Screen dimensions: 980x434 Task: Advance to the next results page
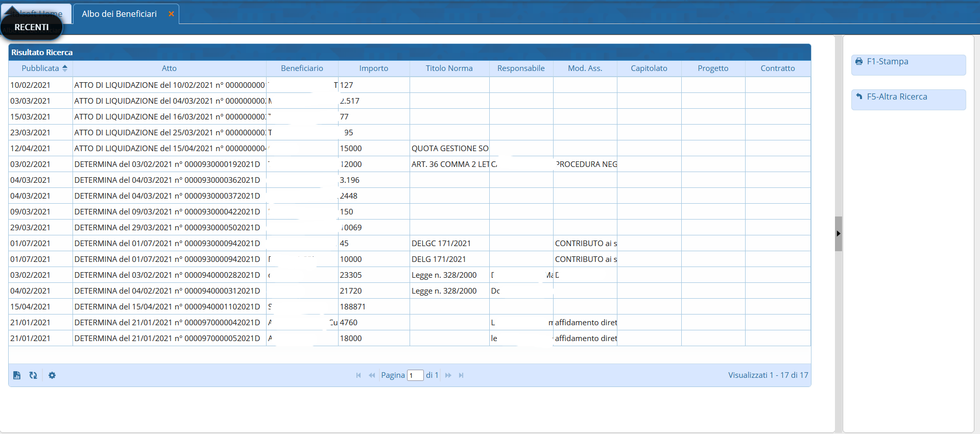[x=448, y=375]
